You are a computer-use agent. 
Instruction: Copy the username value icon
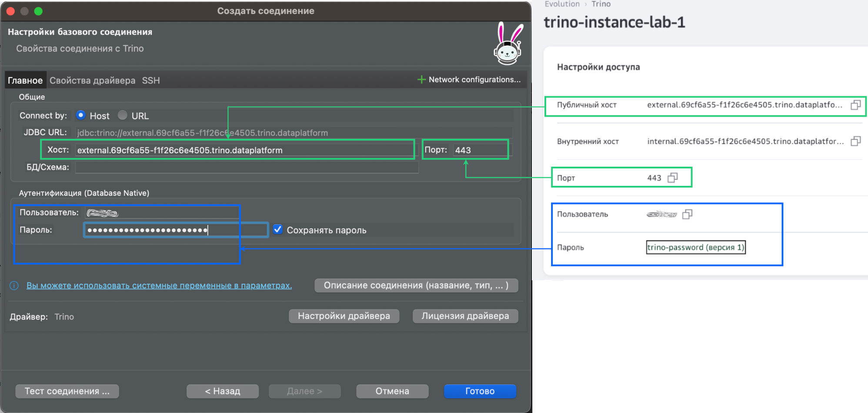tap(687, 214)
